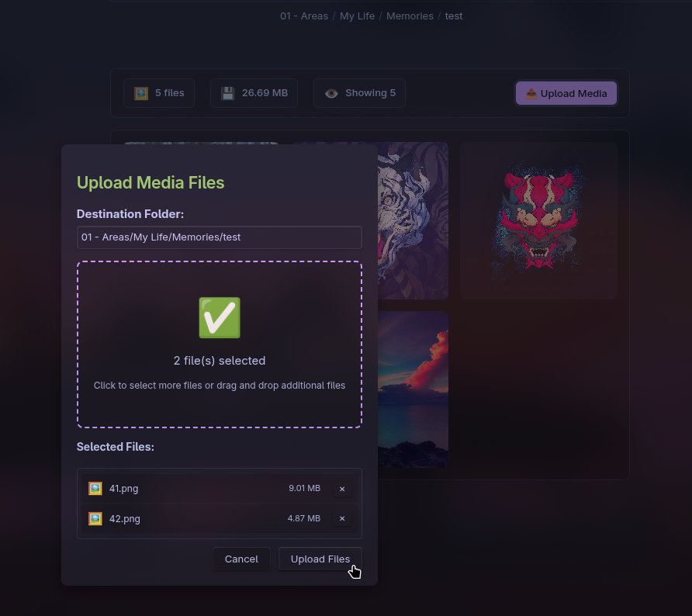Click the eye icon beside Showing 5

coord(331,93)
